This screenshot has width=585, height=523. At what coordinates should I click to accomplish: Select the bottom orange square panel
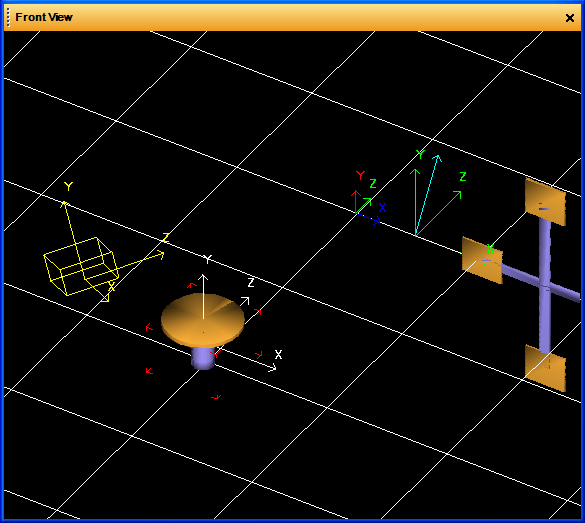(x=545, y=368)
